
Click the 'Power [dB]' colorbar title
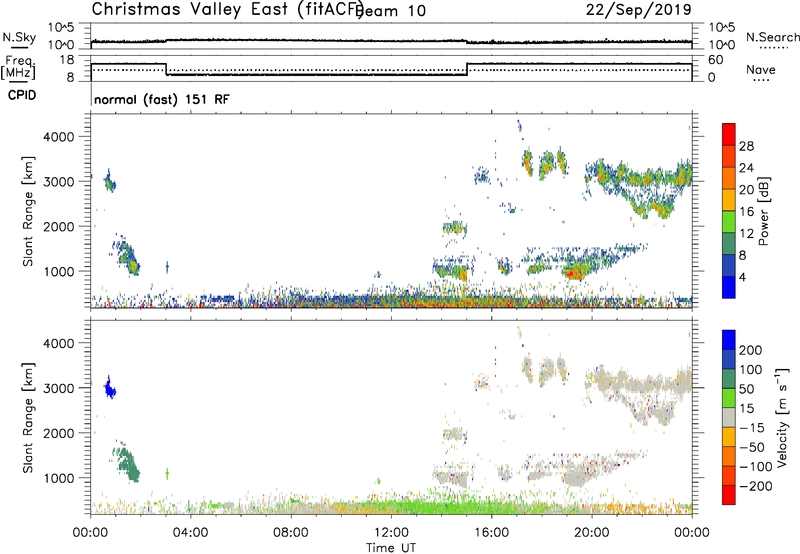pyautogui.click(x=763, y=211)
